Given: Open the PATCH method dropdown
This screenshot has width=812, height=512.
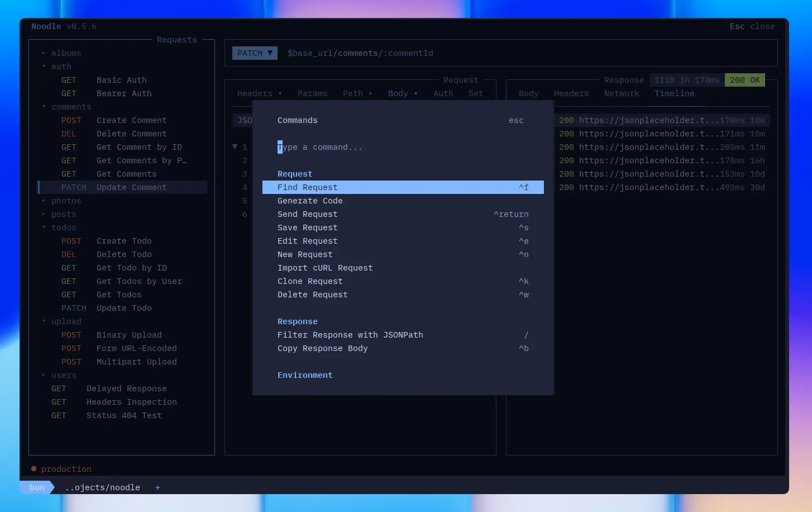Looking at the screenshot, I should pos(255,53).
